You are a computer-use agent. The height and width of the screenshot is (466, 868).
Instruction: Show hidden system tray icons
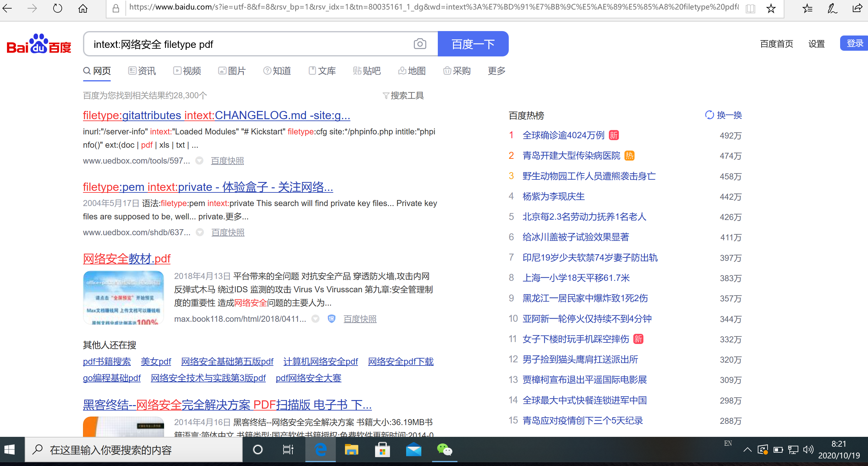pos(747,450)
